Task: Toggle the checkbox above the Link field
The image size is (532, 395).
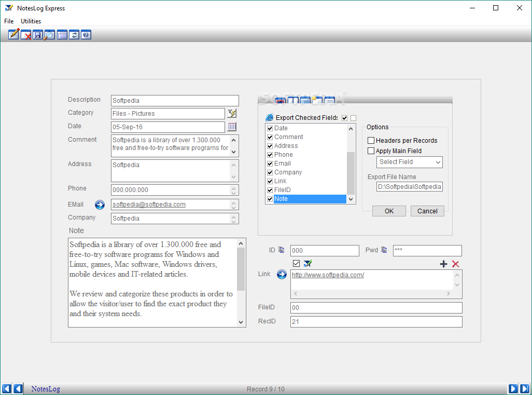Action: point(296,263)
